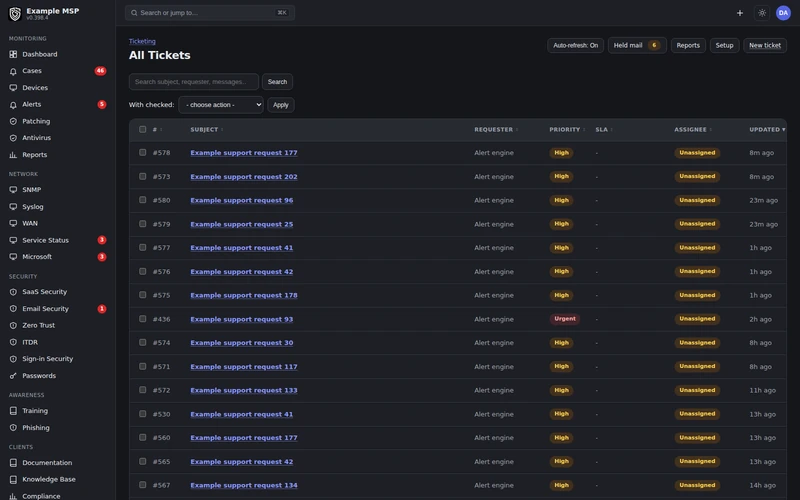Check the select-all tickets header checkbox

(142, 130)
